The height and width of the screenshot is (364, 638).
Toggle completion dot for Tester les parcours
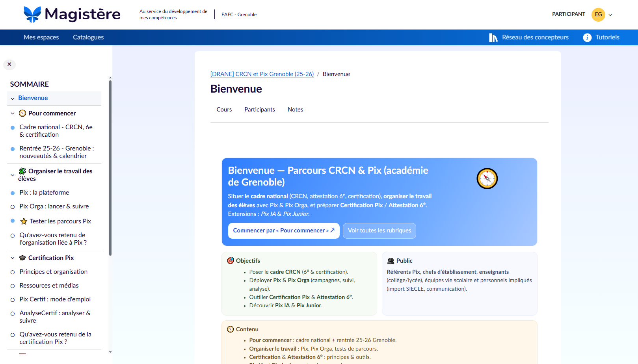[13, 221]
